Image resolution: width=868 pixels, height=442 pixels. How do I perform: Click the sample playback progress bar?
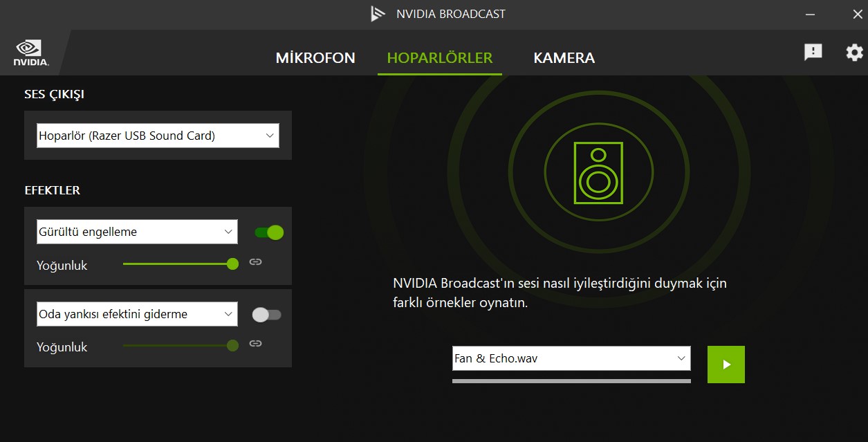point(571,380)
